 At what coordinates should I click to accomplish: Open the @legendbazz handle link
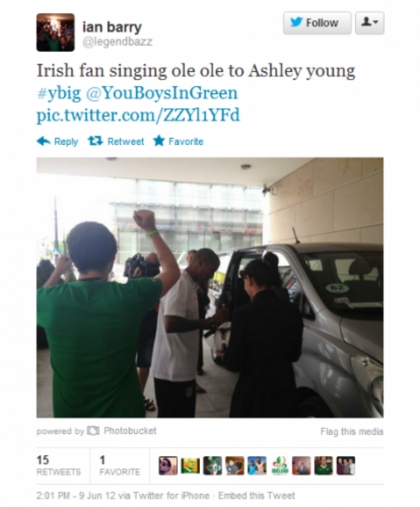tap(117, 42)
